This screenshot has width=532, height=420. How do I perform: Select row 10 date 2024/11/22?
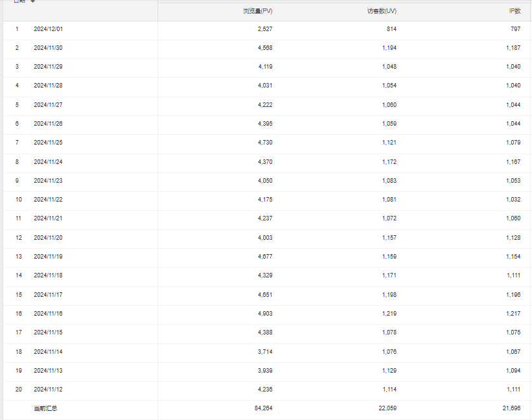pos(48,200)
